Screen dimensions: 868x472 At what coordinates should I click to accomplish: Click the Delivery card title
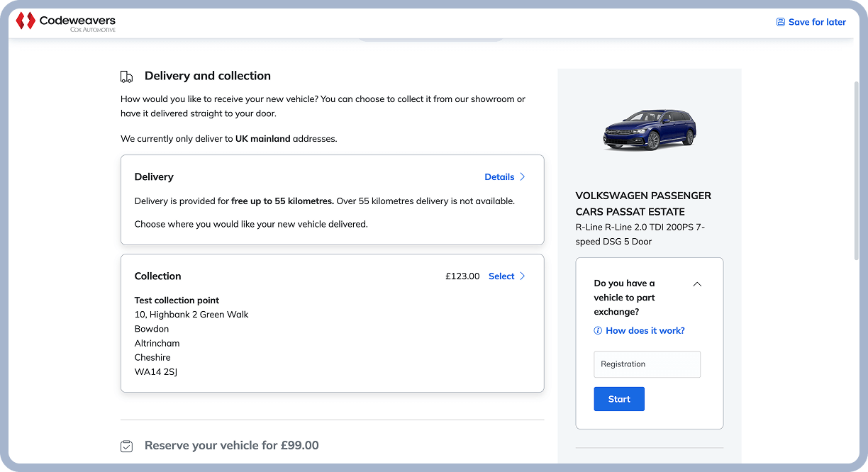pos(154,177)
